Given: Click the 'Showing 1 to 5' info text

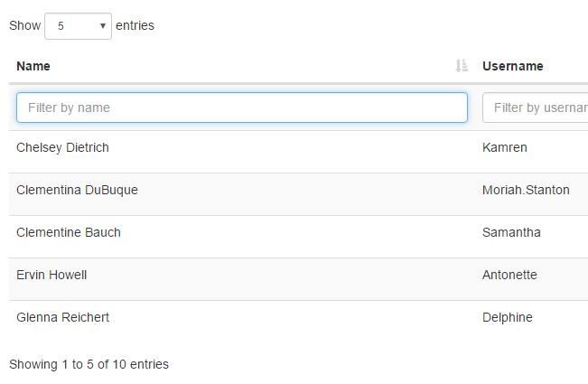Looking at the screenshot, I should 89,364.
